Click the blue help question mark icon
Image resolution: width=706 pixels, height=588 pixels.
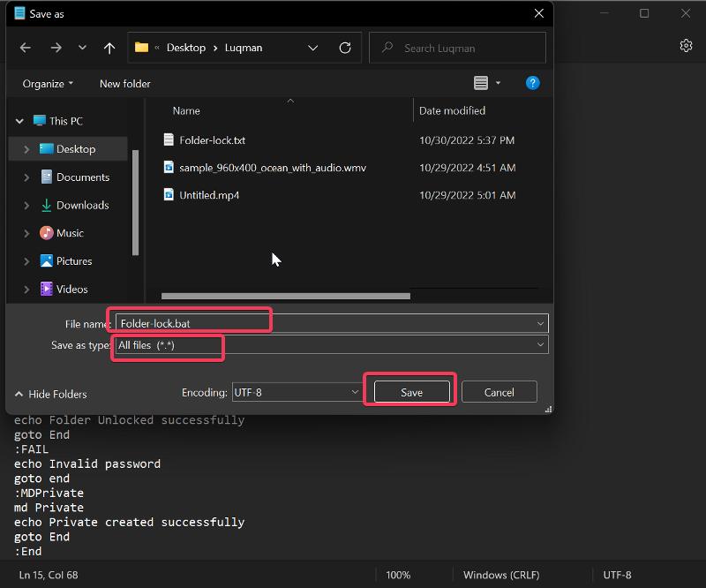pos(532,83)
